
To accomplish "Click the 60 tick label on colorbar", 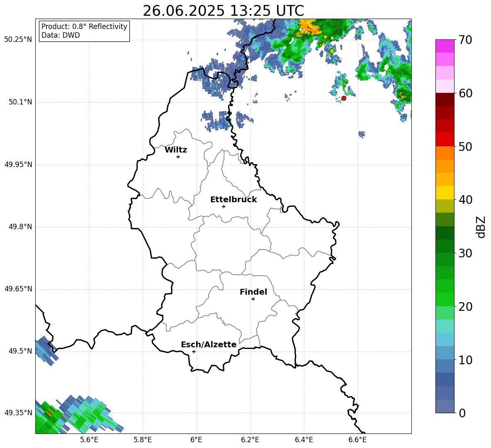I will [465, 93].
